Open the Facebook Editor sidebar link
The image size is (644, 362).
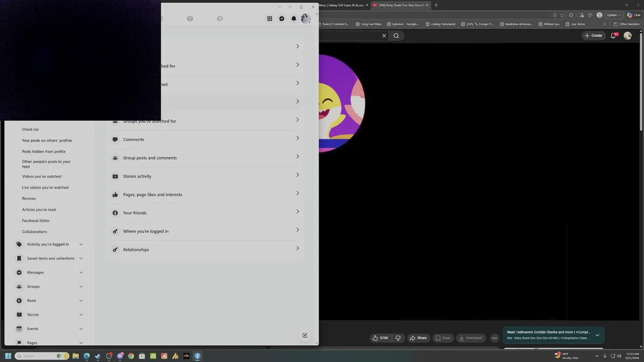[36, 221]
